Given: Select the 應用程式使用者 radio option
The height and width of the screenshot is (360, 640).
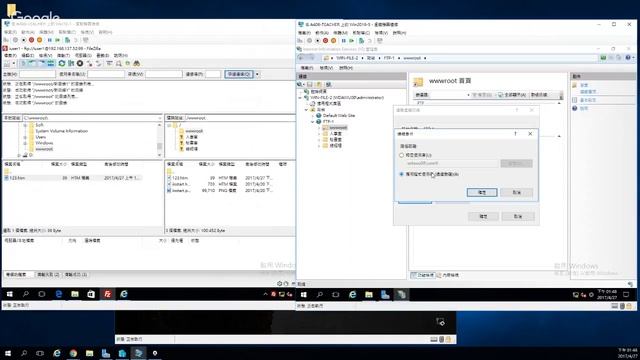Looking at the screenshot, I should tap(401, 174).
